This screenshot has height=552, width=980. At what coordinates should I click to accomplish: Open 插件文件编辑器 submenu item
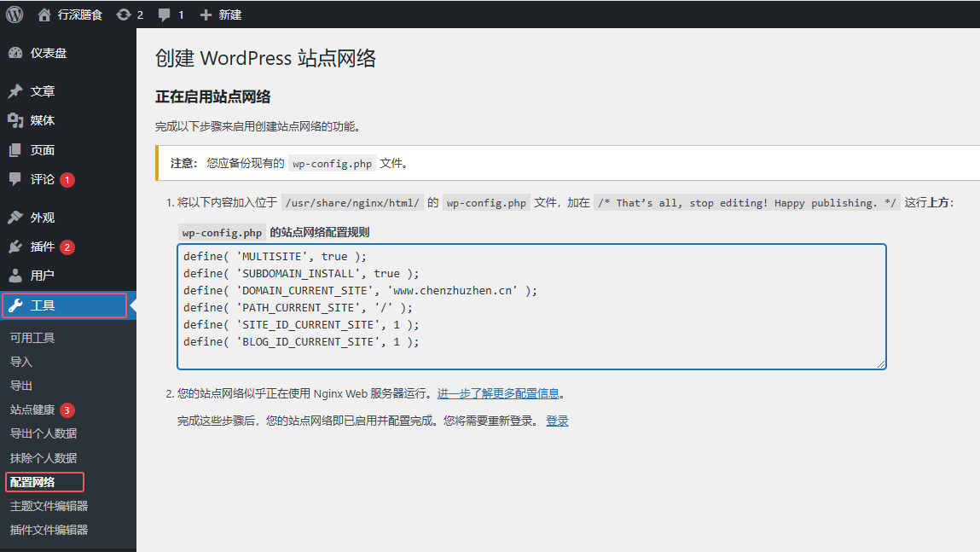pos(49,530)
